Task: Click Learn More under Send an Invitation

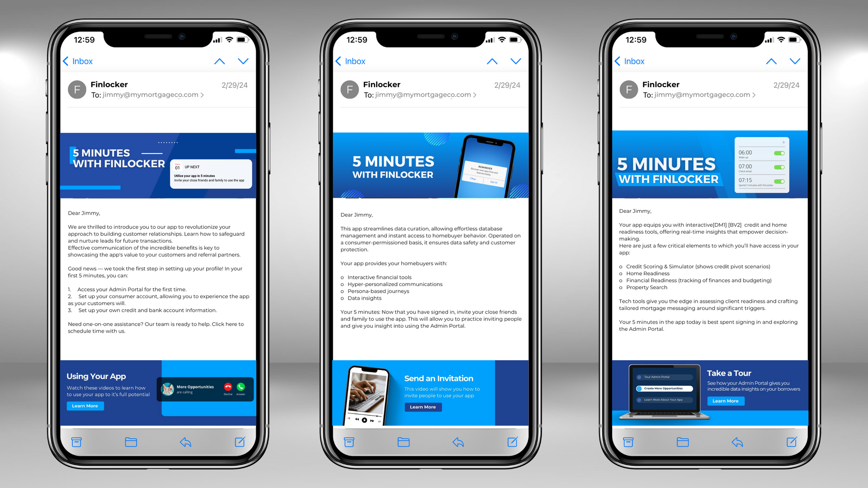Action: [x=424, y=406]
